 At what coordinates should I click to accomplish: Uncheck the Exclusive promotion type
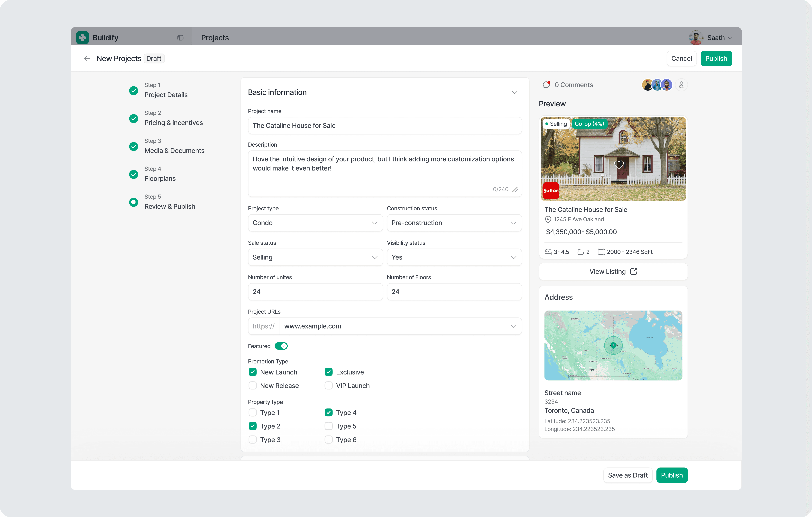click(x=328, y=372)
